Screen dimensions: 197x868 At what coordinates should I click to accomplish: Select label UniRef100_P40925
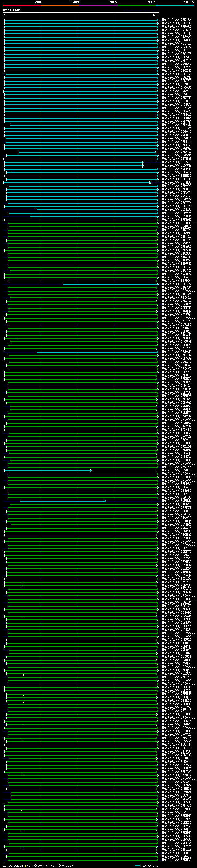click(177, 518)
